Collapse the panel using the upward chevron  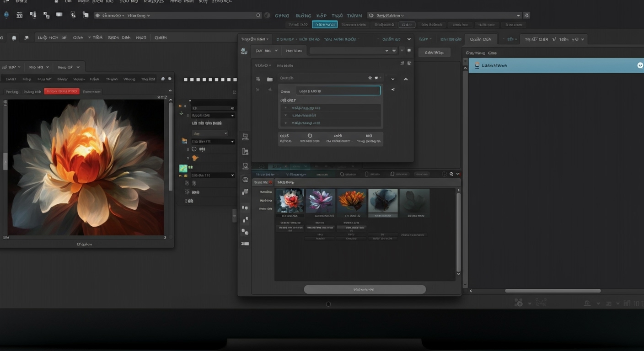(406, 79)
